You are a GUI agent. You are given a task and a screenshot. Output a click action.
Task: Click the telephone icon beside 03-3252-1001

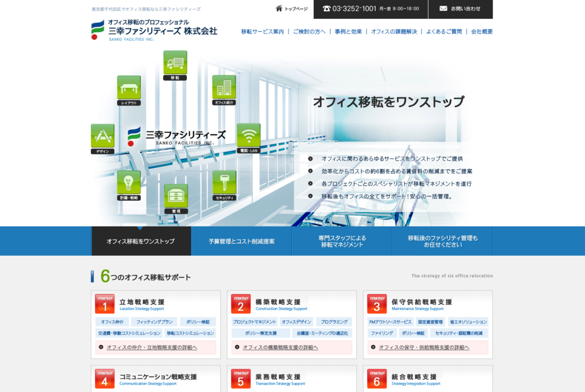(326, 9)
